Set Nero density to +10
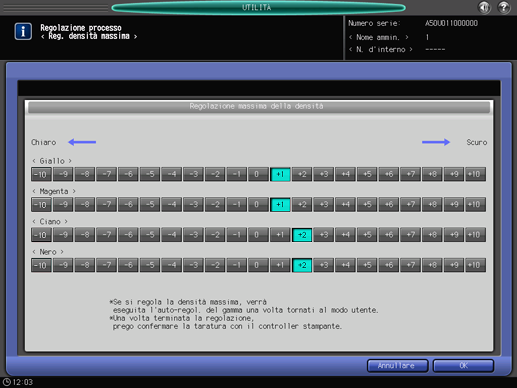The width and height of the screenshot is (517, 388). (x=475, y=265)
